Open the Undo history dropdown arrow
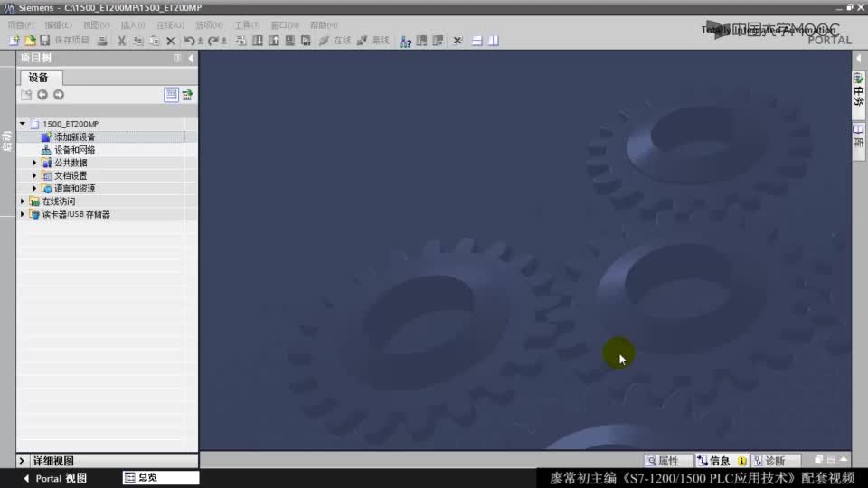 point(200,41)
